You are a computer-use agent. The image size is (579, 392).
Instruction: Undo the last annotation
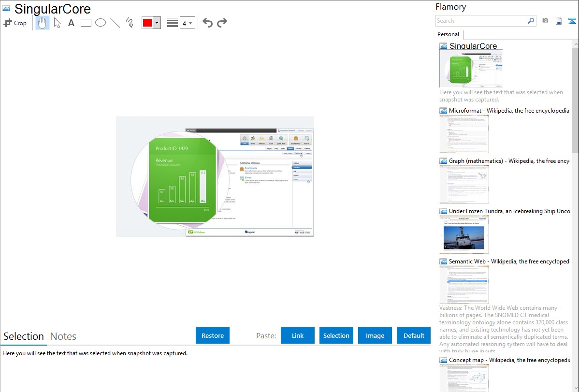pos(207,23)
